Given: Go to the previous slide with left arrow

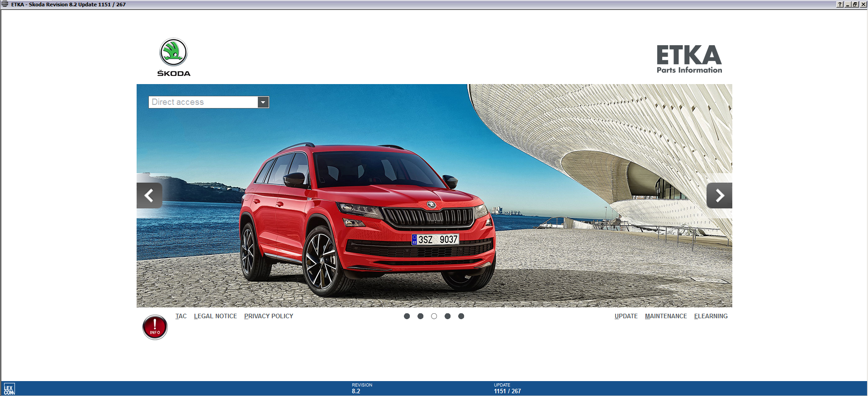Looking at the screenshot, I should click(149, 195).
